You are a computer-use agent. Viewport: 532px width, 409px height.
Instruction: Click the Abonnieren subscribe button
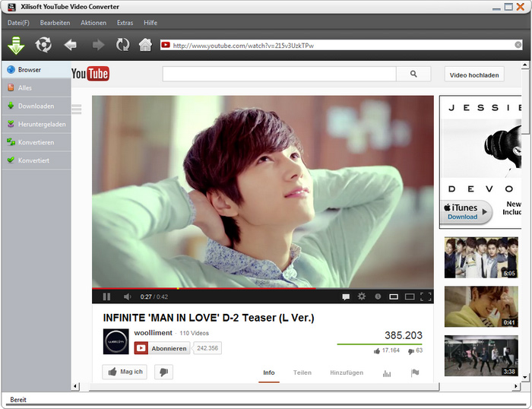pyautogui.click(x=162, y=348)
